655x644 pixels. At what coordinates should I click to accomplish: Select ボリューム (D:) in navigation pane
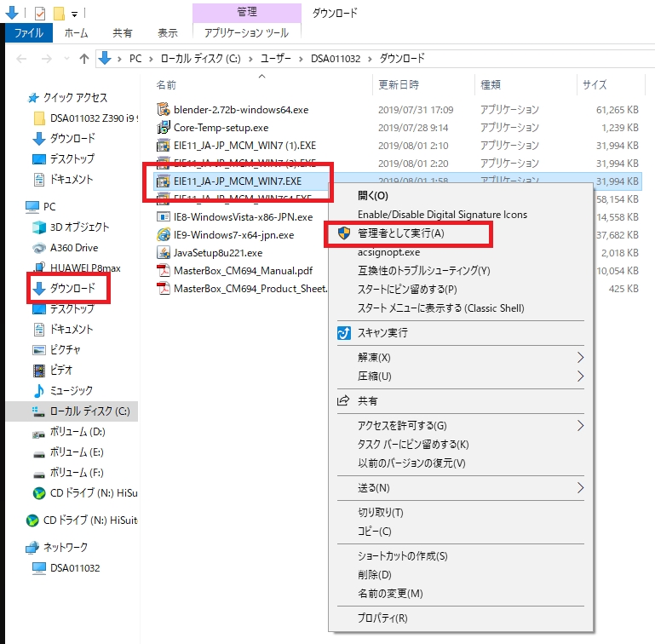point(78,432)
